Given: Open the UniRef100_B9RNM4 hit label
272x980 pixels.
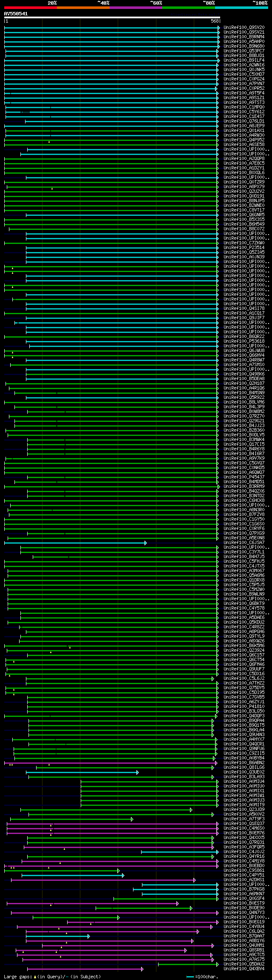Looking at the screenshot, I should click(244, 37).
